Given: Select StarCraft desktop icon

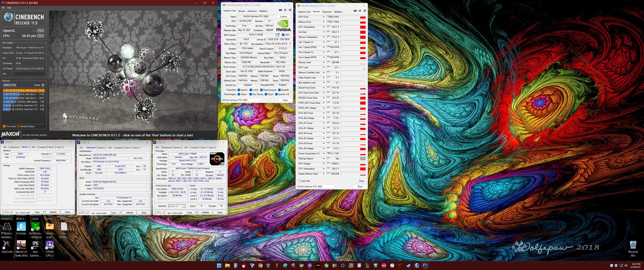Looking at the screenshot, I should (7, 247).
